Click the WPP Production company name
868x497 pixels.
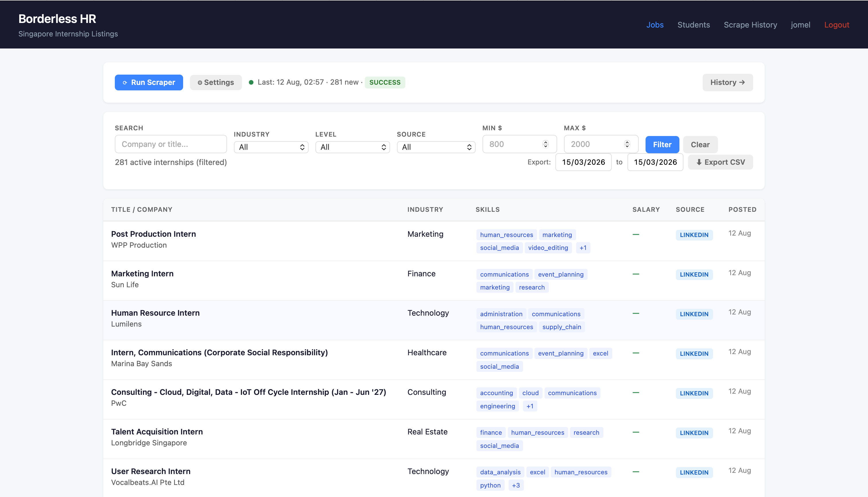tap(139, 245)
